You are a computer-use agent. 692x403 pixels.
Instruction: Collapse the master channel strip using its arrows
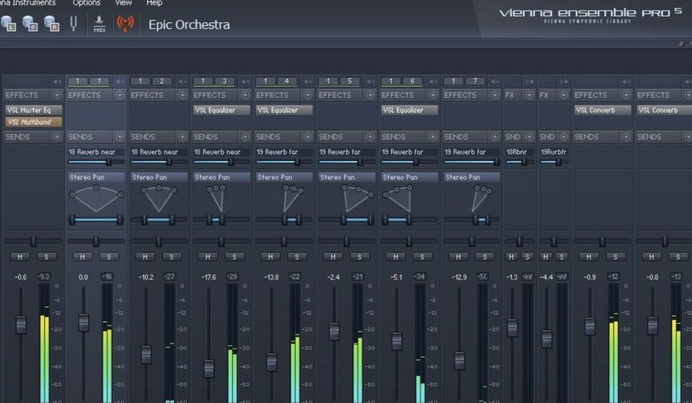57,82
